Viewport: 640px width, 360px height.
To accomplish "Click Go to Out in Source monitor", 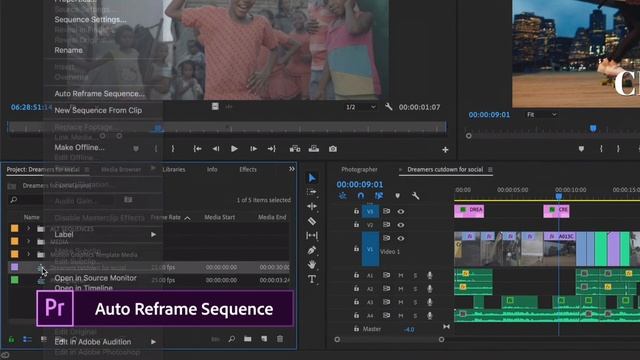I will 272,149.
